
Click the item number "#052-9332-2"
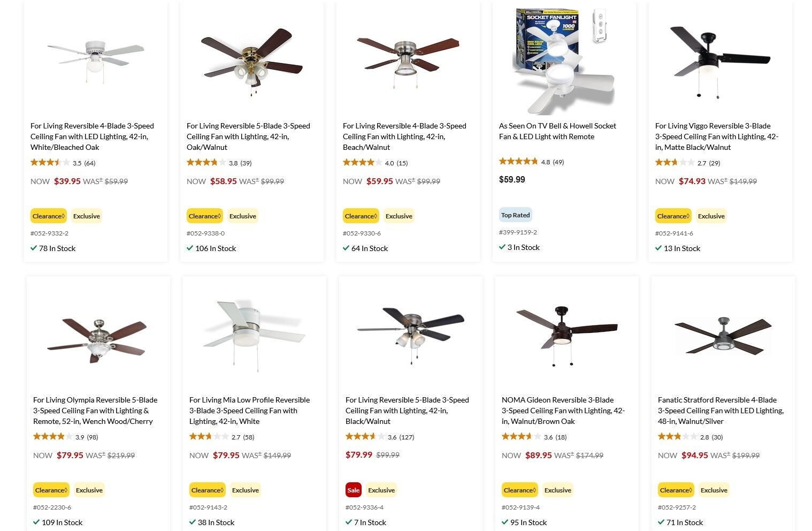51,233
